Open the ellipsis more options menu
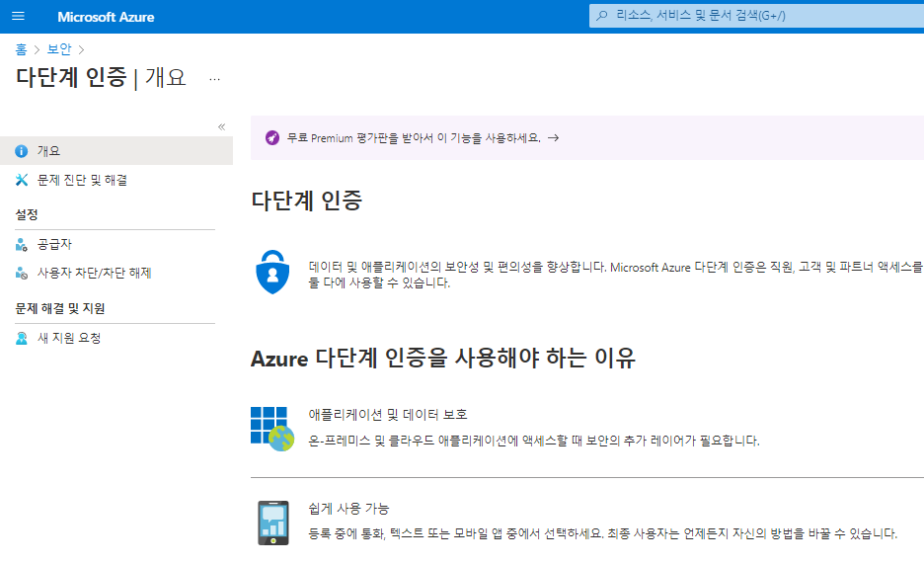Viewport: 924px width, 564px height. point(214,78)
